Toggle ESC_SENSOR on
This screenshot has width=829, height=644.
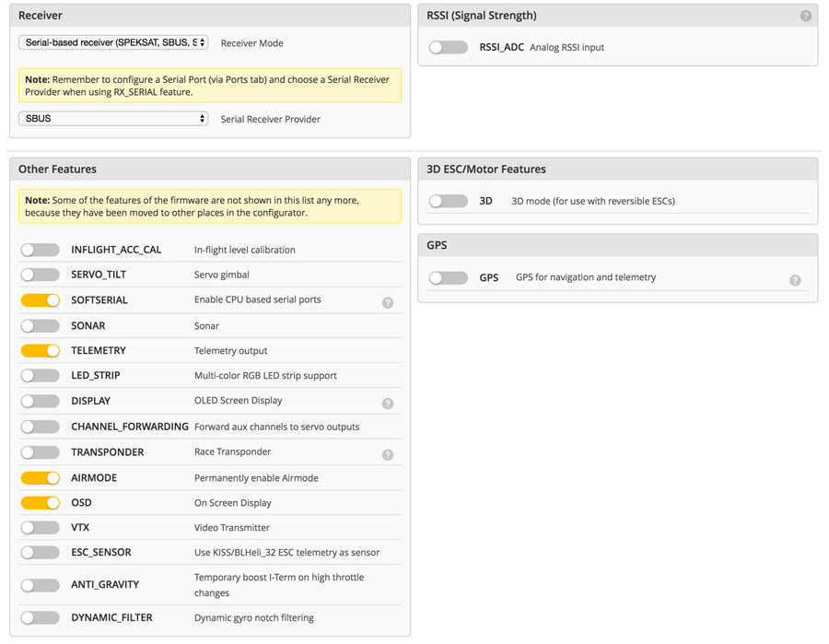(41, 553)
